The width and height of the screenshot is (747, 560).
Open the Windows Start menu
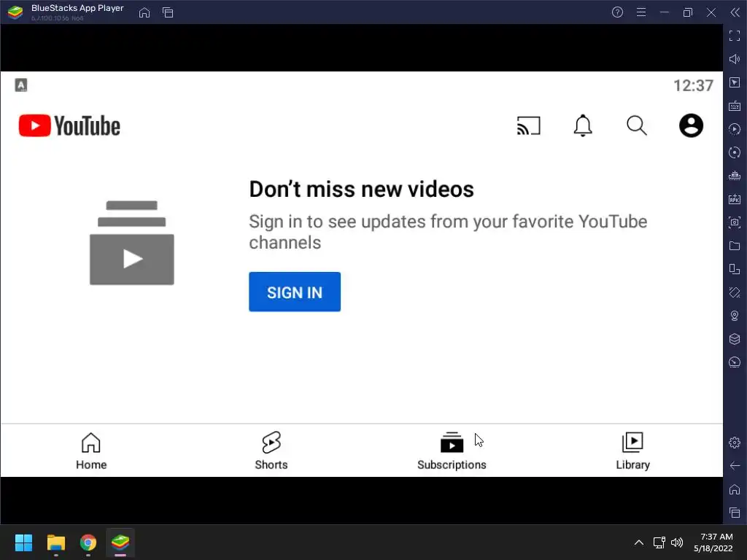click(23, 542)
